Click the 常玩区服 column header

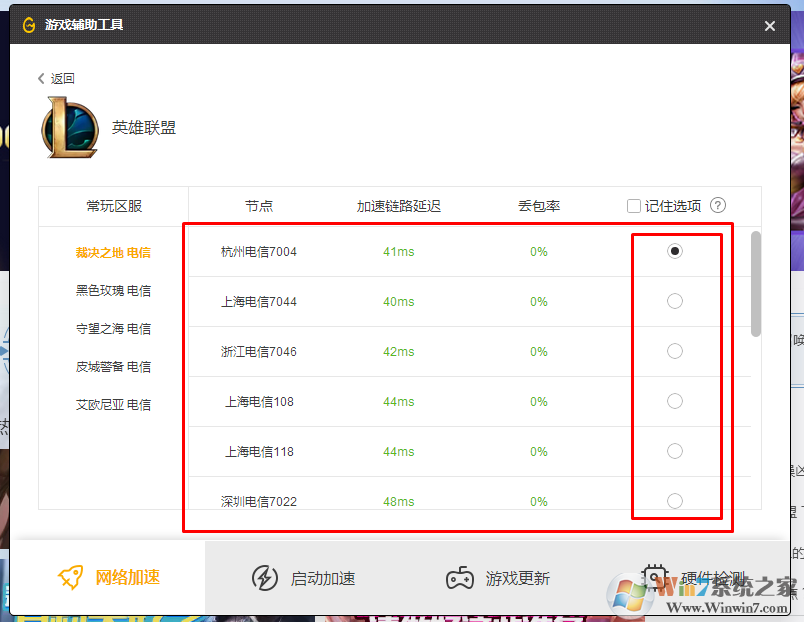(114, 206)
